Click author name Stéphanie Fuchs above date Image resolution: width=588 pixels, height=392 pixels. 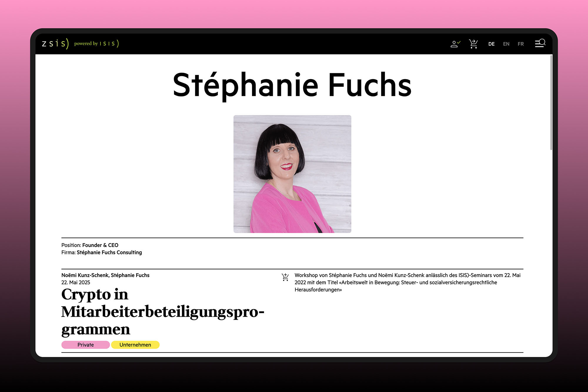130,275
